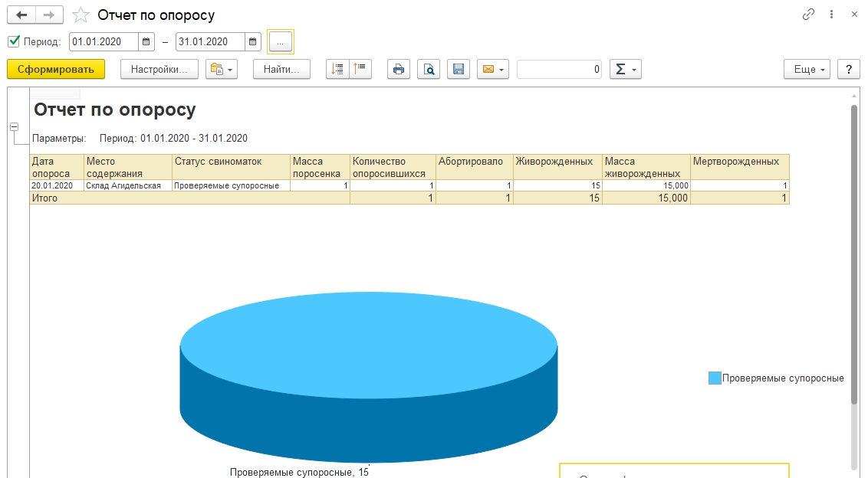Click the blue legend swatch
This screenshot has width=868, height=478.
[715, 378]
